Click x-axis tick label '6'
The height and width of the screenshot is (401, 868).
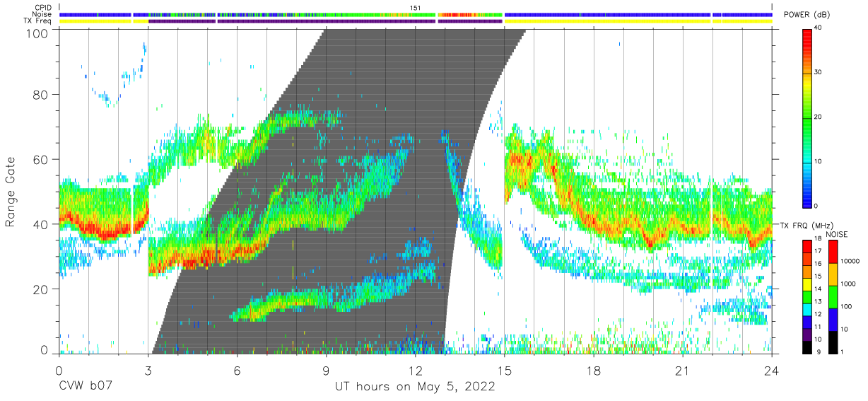click(237, 371)
